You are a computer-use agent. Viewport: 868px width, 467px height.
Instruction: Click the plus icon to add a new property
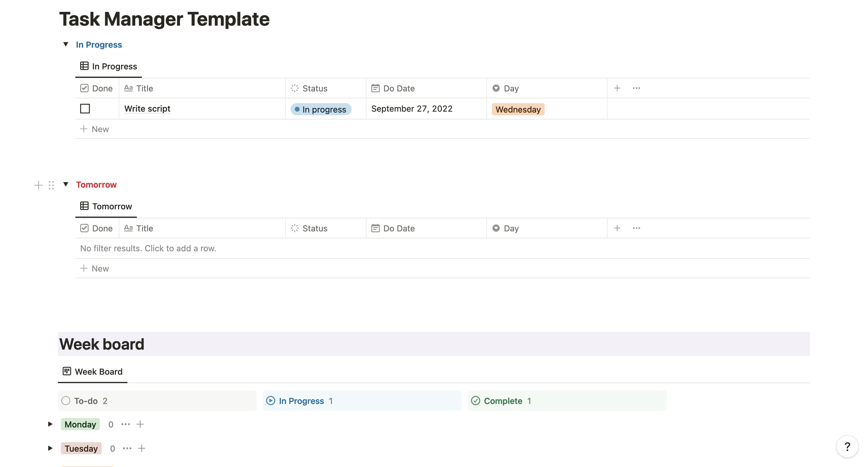pyautogui.click(x=617, y=88)
